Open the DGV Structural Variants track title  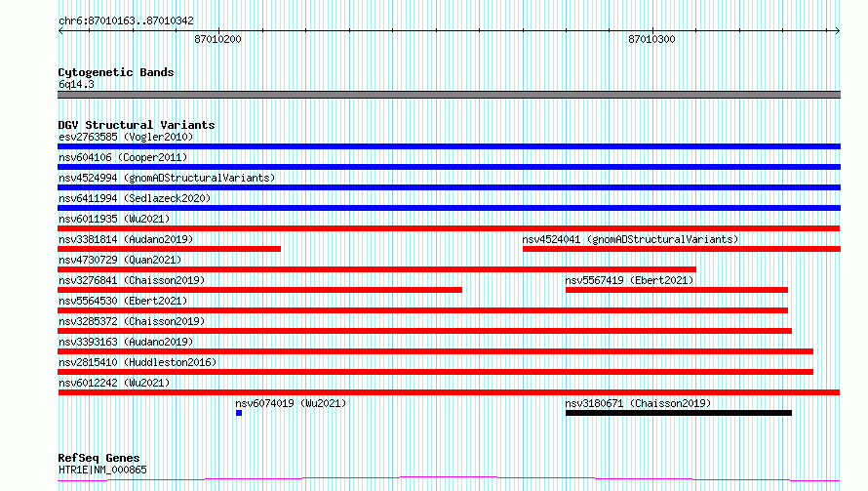coord(137,125)
